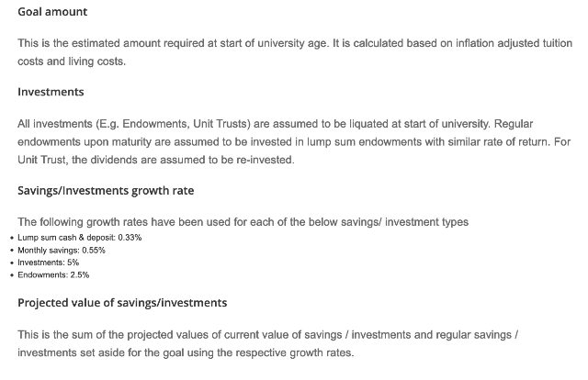Click the Endowments: 2.5% bullet item
The height and width of the screenshot is (380, 588).
[53, 274]
